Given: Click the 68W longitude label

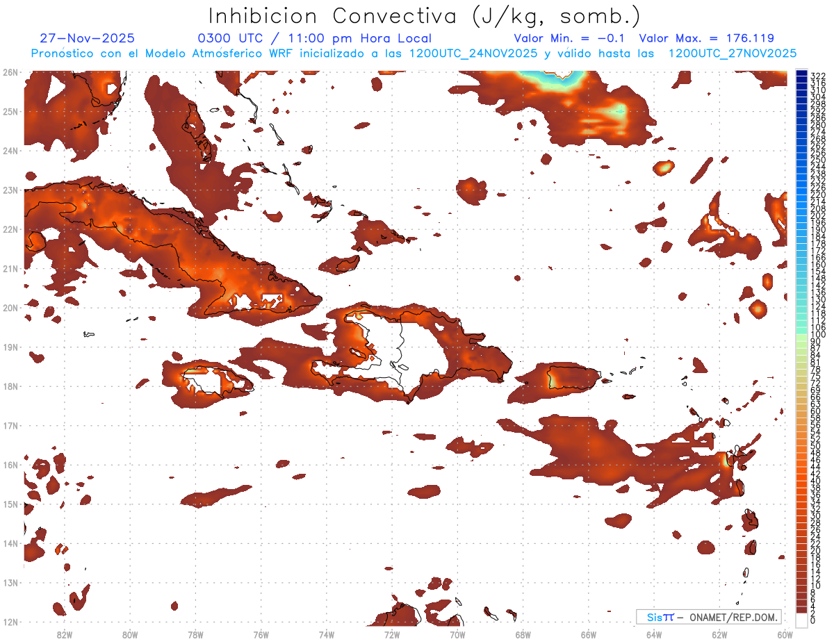Looking at the screenshot, I should pos(523,634).
